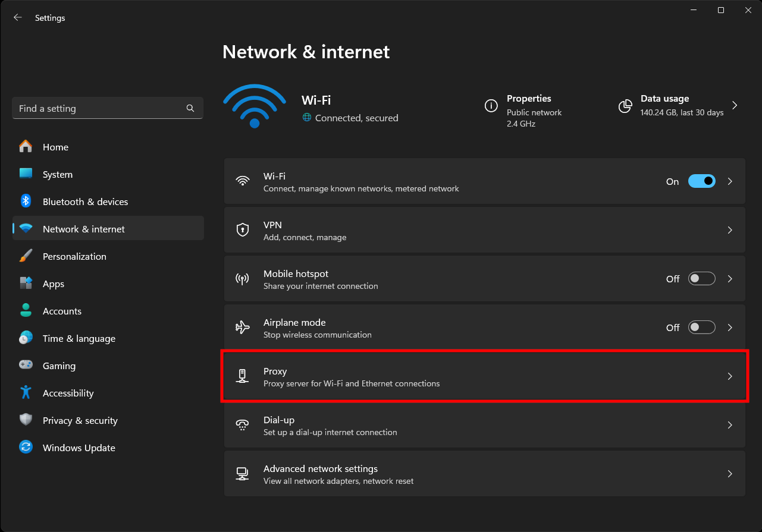Click the Bluetooth & devices icon
Viewport: 762px width, 532px height.
pyautogui.click(x=26, y=202)
